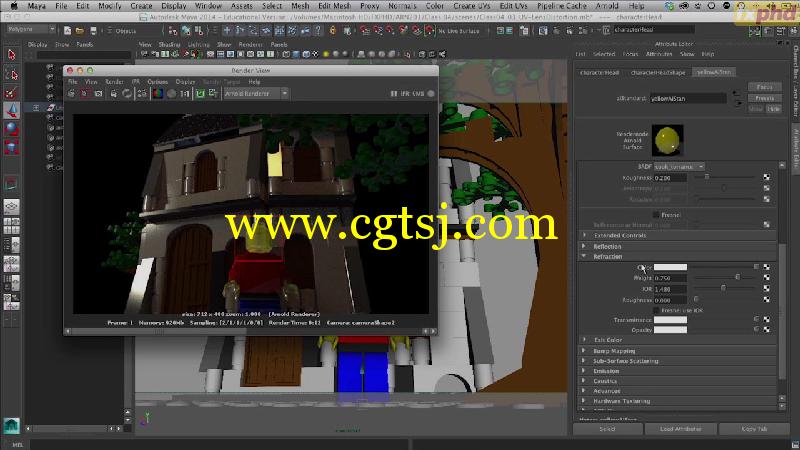Click the four-pane layout icon in left toolbox
This screenshot has width=800, height=450.
(11, 226)
